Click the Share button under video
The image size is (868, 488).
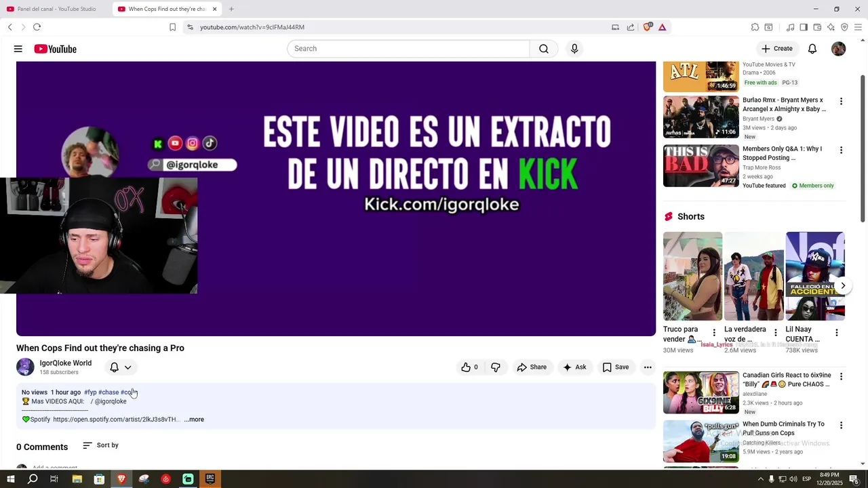click(532, 367)
